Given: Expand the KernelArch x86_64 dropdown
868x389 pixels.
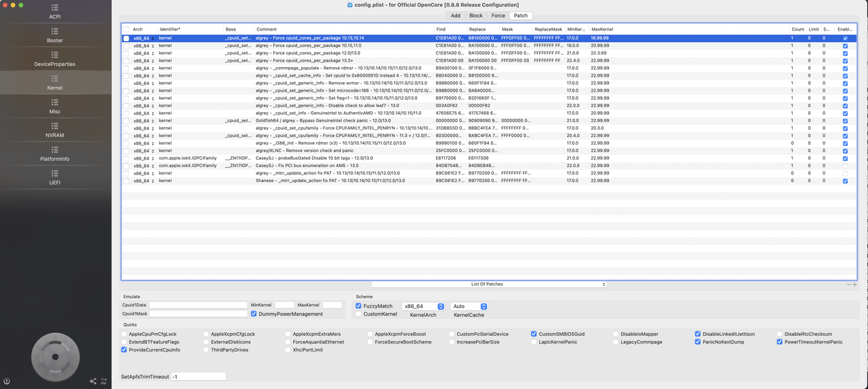Looking at the screenshot, I should 423,306.
